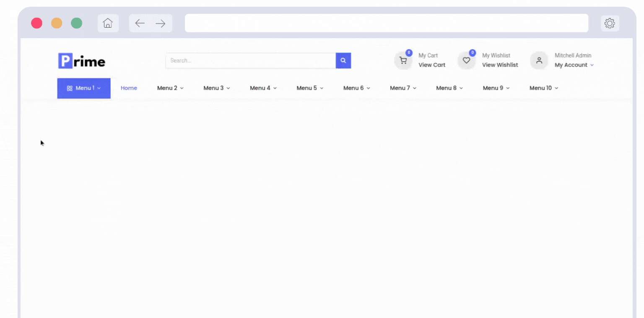
Task: Expand the My Account dropdown
Action: 574,65
